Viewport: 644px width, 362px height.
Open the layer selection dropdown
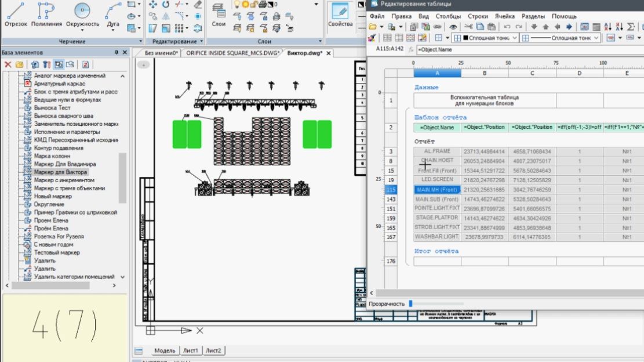click(x=316, y=4)
